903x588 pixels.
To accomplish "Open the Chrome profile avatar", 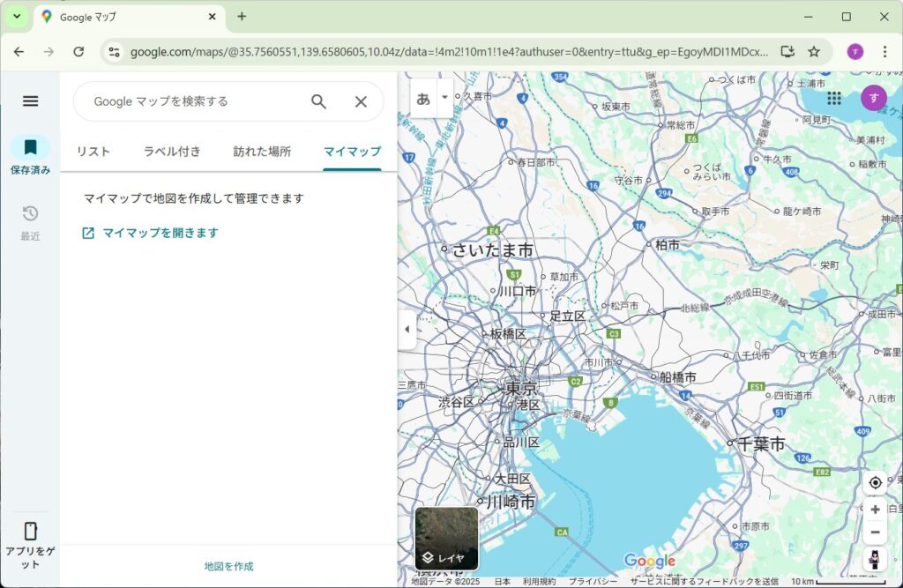I will point(855,52).
